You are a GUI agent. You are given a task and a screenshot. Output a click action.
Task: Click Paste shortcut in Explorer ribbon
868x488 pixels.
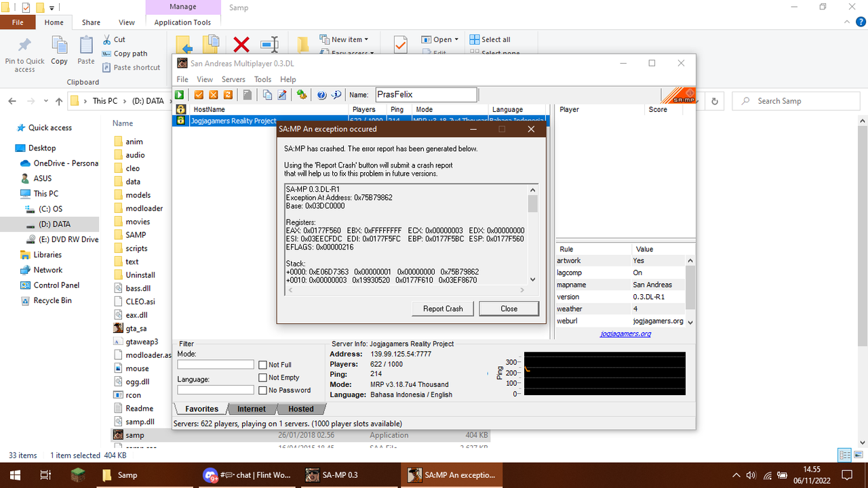(x=132, y=67)
